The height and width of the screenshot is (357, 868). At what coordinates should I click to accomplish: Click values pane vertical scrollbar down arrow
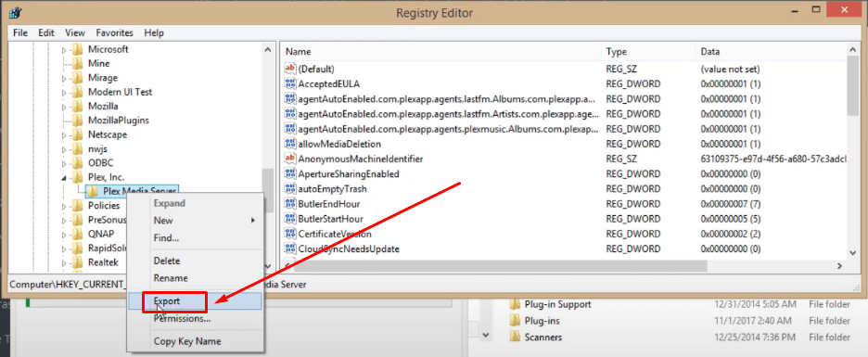click(x=852, y=252)
